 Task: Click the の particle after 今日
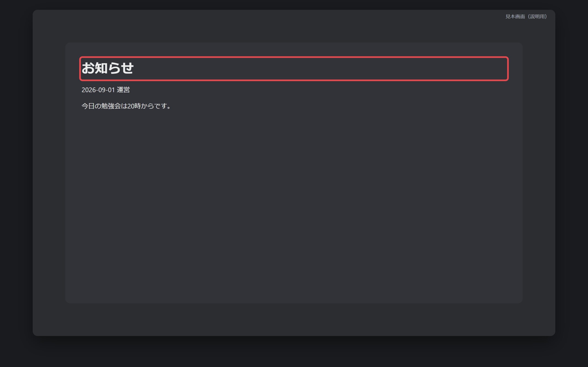tap(98, 106)
